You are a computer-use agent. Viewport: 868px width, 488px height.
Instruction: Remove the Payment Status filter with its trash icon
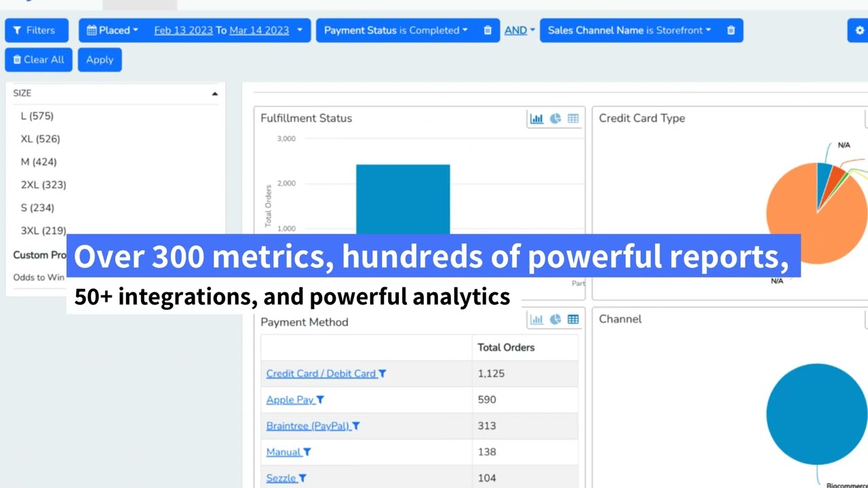(487, 30)
